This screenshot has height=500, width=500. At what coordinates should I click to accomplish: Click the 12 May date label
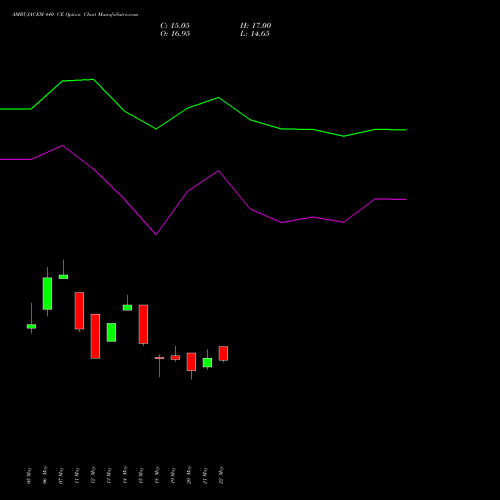93,475
